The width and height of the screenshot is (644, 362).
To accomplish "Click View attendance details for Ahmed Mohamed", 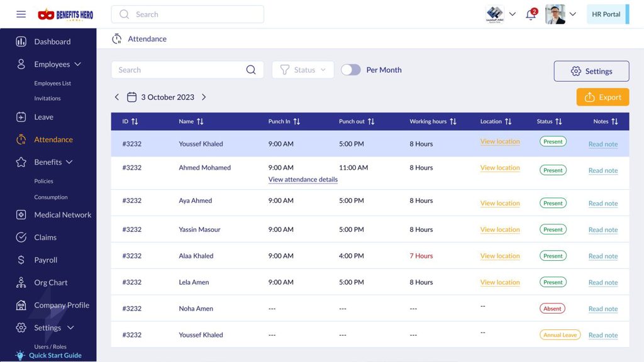I will coord(303,179).
